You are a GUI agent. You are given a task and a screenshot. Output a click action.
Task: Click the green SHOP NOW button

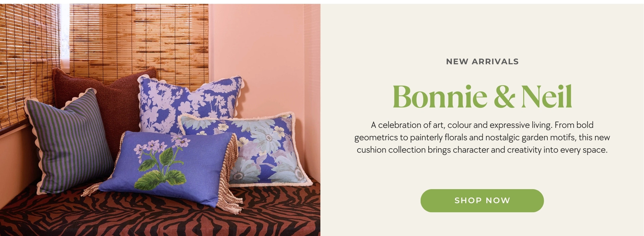click(x=482, y=201)
